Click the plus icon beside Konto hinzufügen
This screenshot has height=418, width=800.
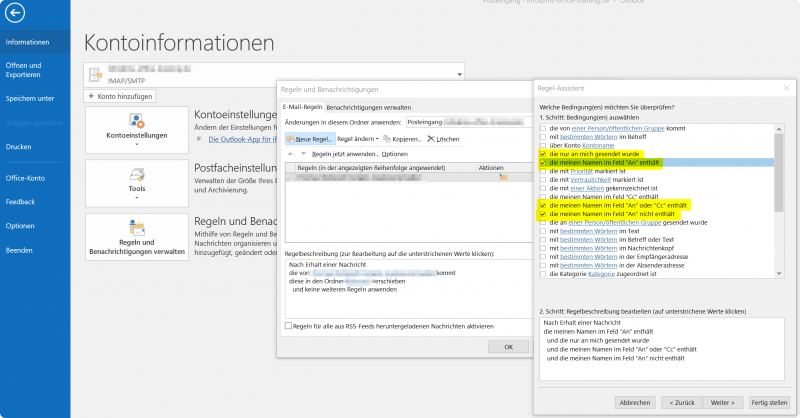pos(91,96)
